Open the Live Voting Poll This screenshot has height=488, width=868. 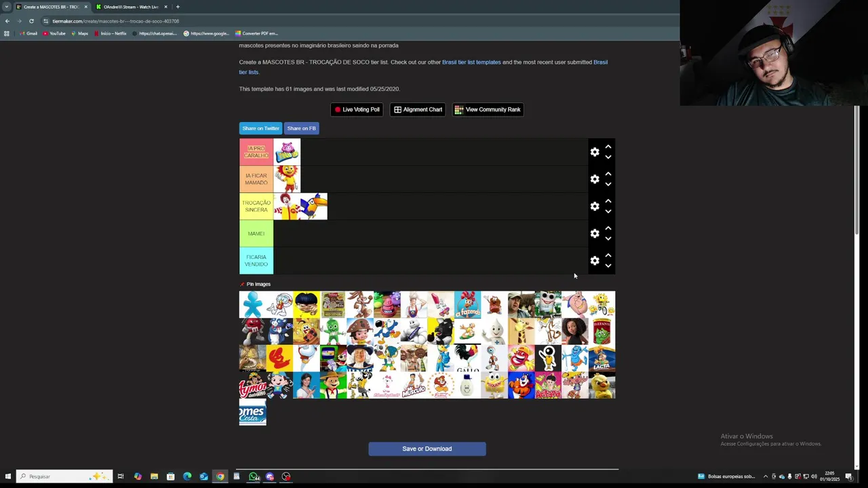pos(357,109)
